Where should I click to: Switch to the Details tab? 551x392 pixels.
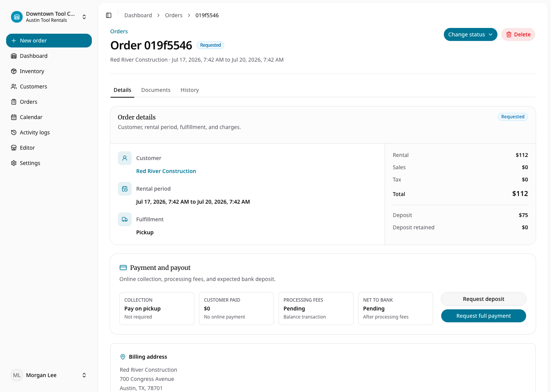pos(122,90)
